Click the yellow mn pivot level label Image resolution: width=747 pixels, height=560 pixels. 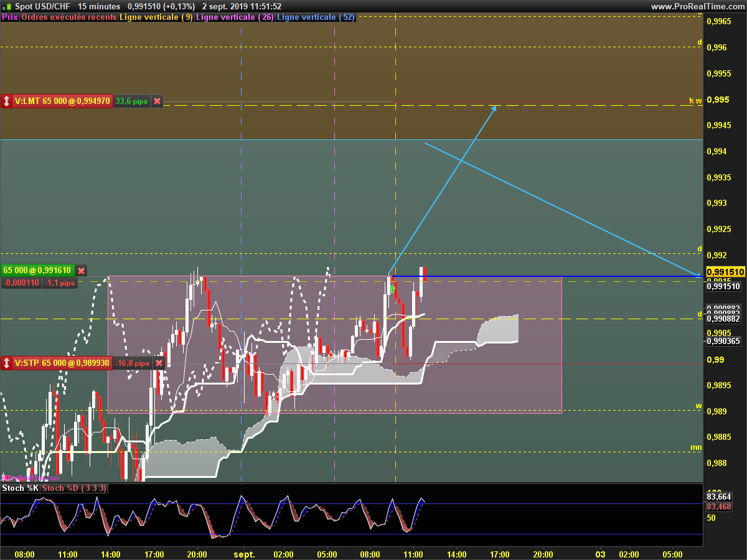[696, 447]
